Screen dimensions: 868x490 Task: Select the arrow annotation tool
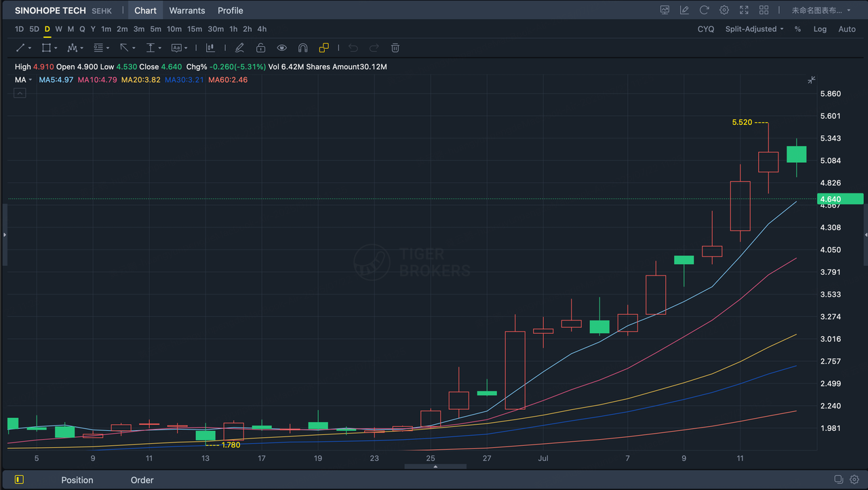click(124, 48)
